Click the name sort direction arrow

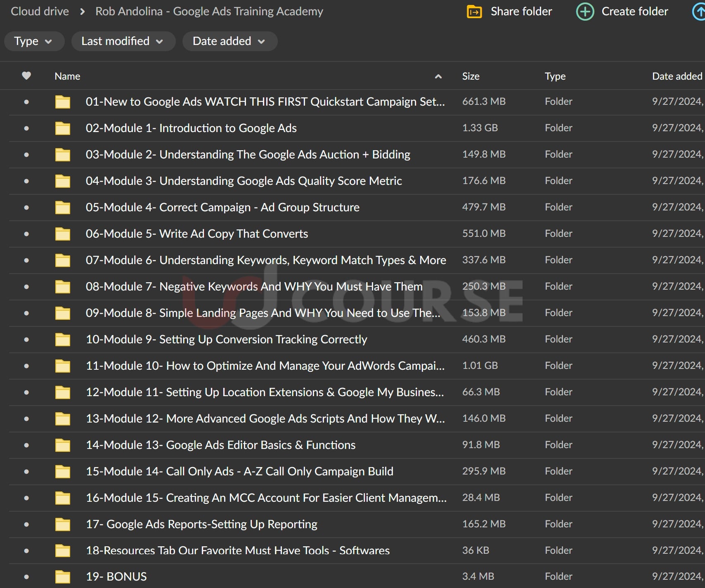coord(438,76)
